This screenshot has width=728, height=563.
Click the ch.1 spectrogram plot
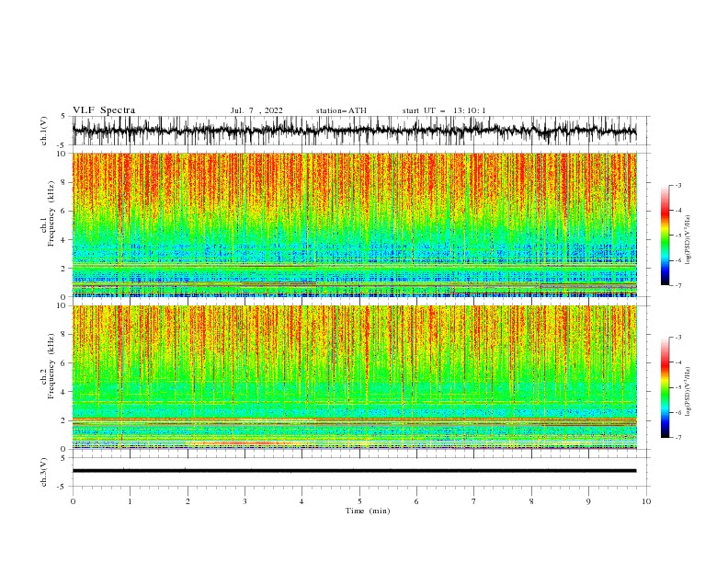point(355,224)
